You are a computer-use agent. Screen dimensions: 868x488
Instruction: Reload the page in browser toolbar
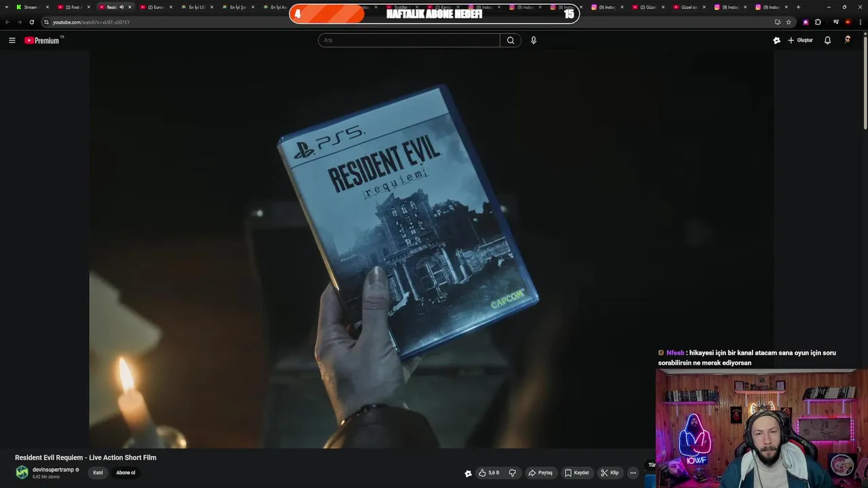[31, 22]
